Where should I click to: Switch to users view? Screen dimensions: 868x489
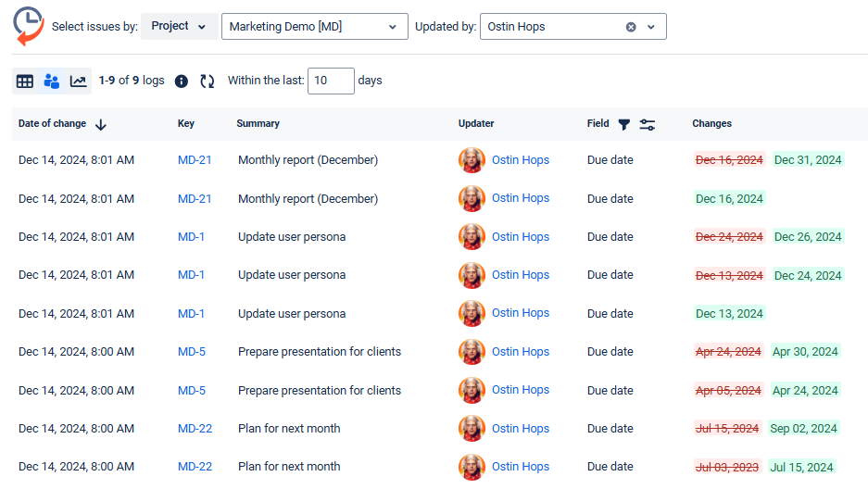click(52, 81)
